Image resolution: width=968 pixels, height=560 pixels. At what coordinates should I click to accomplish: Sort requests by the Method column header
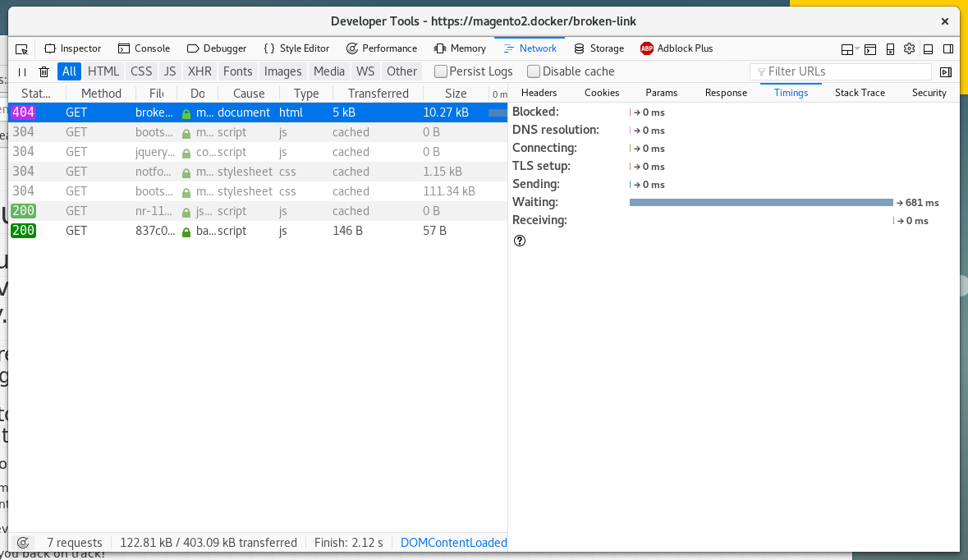[101, 94]
